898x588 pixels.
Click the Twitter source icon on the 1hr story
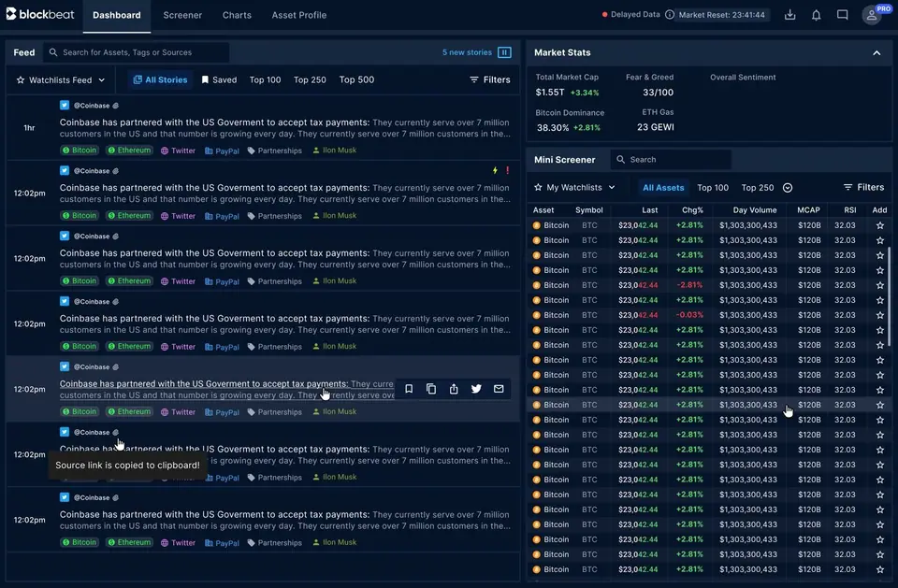[x=65, y=106]
